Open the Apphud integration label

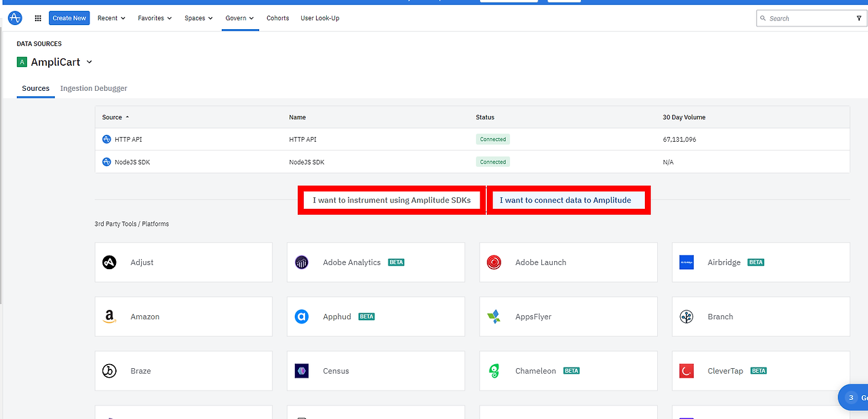point(337,317)
